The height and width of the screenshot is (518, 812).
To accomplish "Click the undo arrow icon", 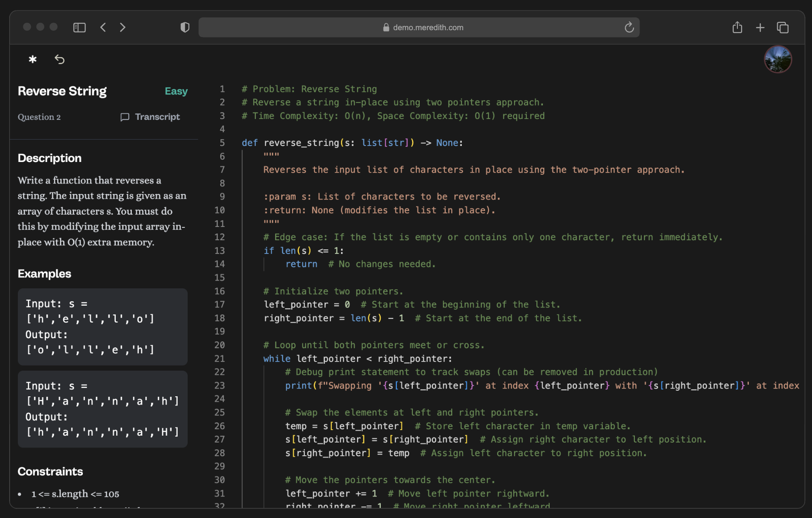I will click(x=60, y=59).
